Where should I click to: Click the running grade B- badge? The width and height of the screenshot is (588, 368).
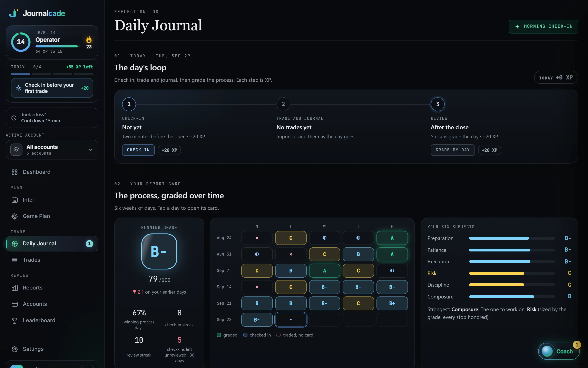click(159, 251)
